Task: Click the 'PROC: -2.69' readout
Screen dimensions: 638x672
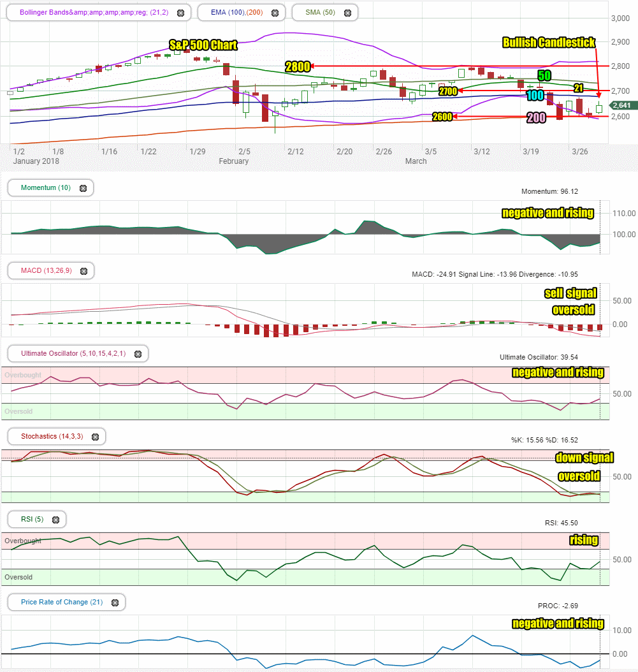Action: click(558, 606)
